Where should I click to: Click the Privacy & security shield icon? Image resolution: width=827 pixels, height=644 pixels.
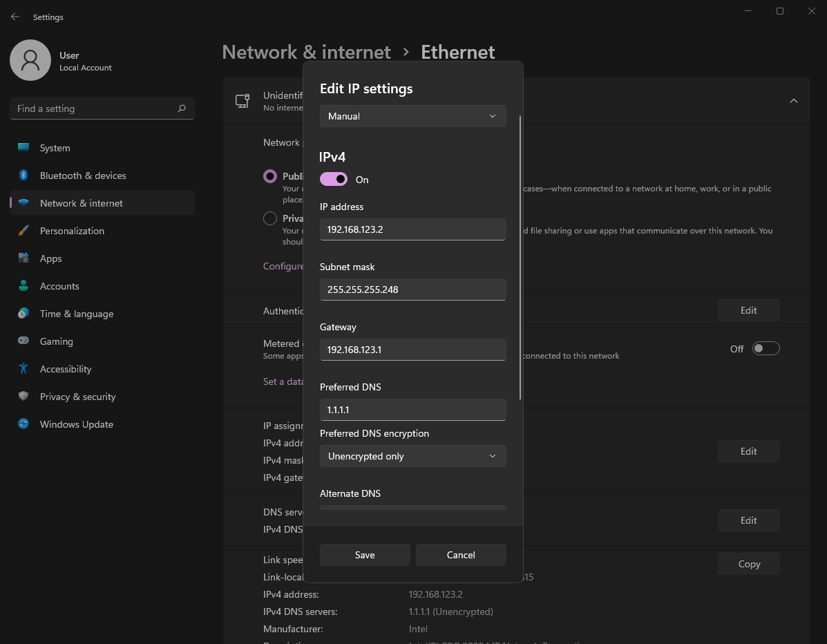coord(24,397)
